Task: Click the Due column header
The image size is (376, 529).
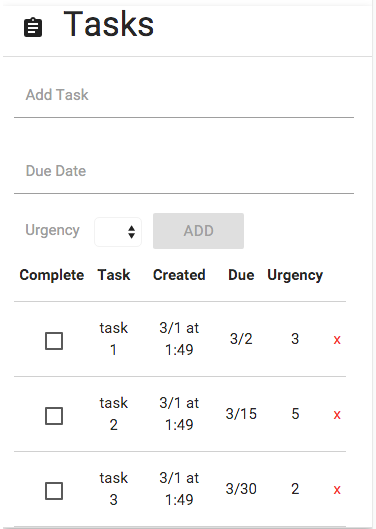Action: (241, 275)
